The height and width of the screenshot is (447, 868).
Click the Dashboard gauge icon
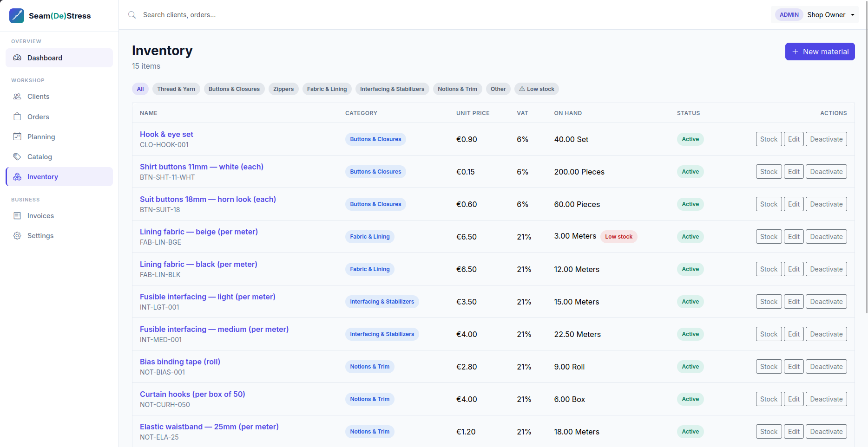click(17, 58)
